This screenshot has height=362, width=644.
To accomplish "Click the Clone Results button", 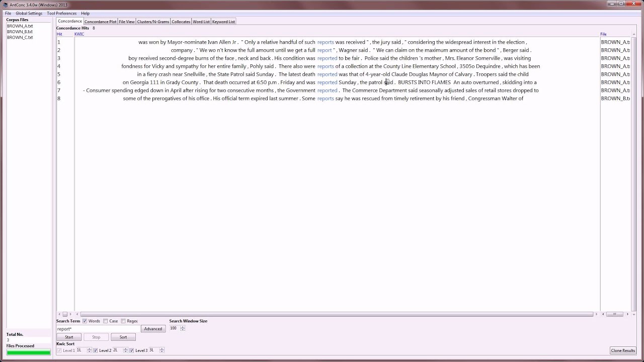I will [x=623, y=350].
